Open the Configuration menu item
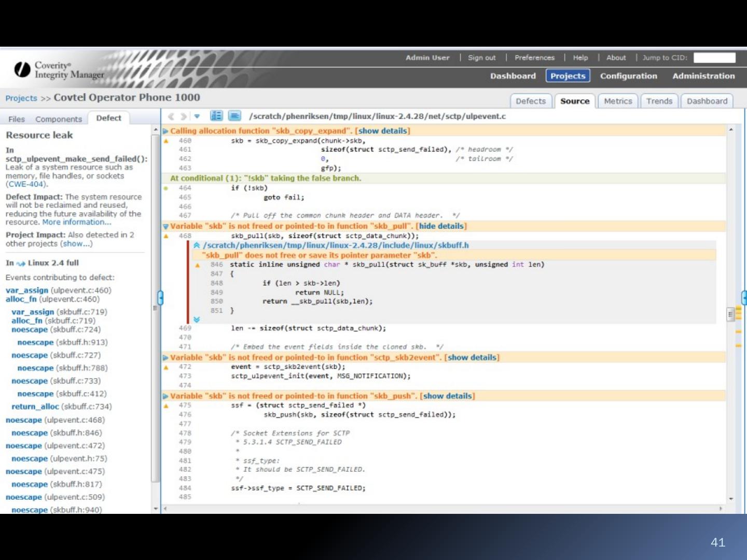This screenshot has height=560, width=747. point(628,76)
